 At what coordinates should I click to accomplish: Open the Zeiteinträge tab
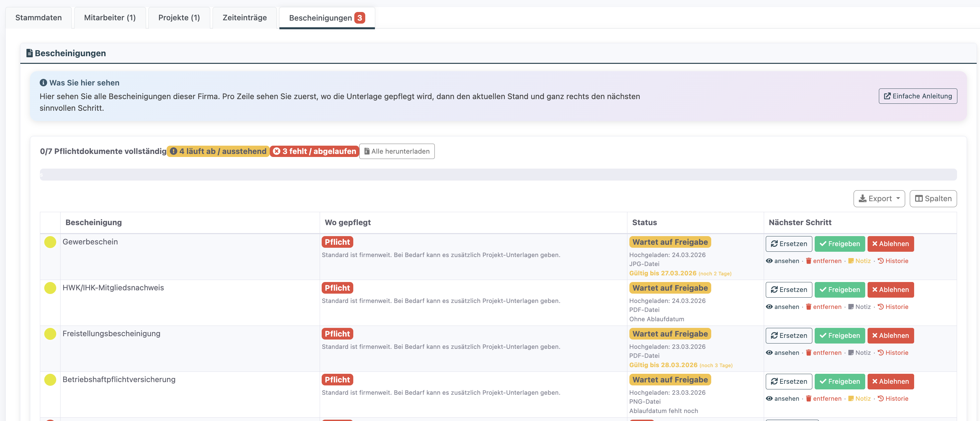pos(244,18)
